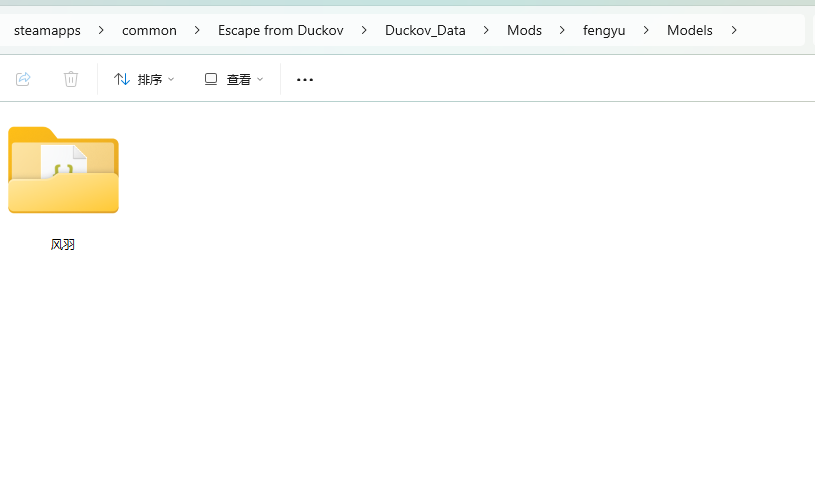Select the fengyu breadcrumb segment
815x488 pixels.
coord(604,30)
